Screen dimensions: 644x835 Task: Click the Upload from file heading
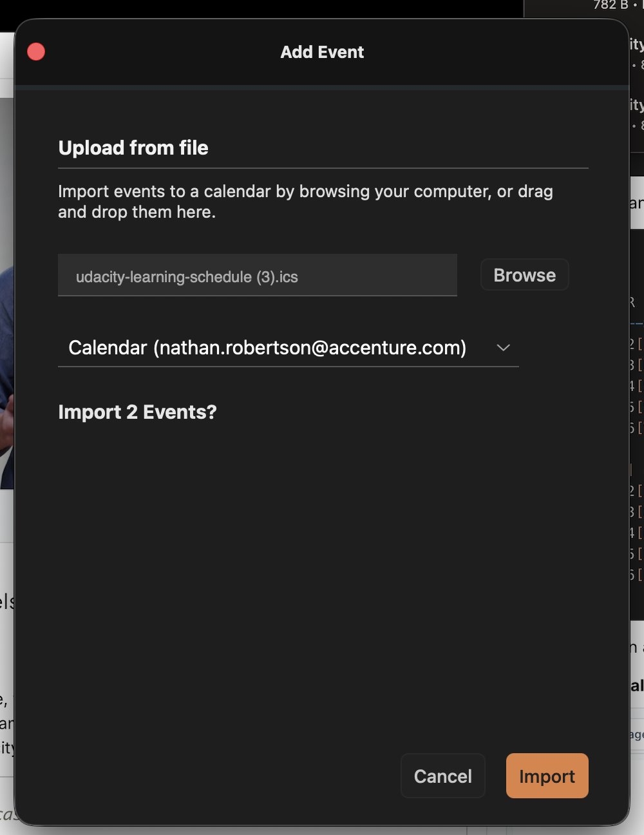pyautogui.click(x=133, y=148)
